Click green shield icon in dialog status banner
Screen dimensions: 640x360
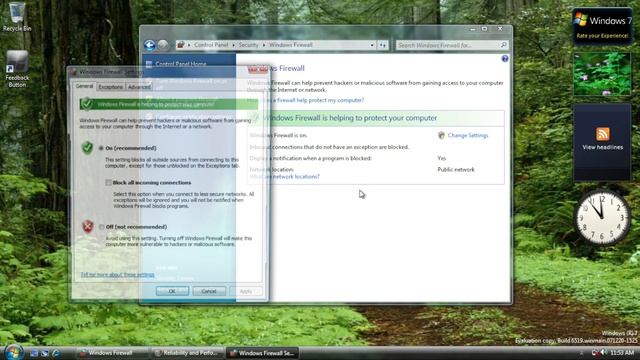(x=86, y=104)
